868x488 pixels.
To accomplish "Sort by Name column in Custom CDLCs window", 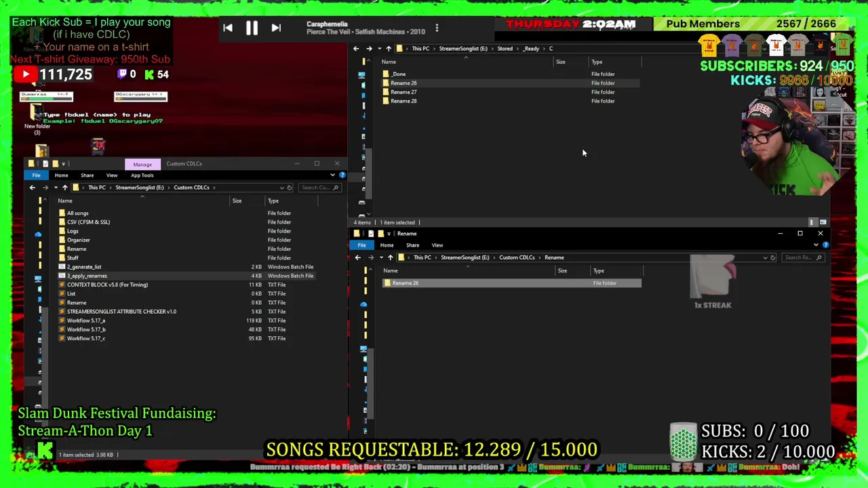I will tap(65, 201).
